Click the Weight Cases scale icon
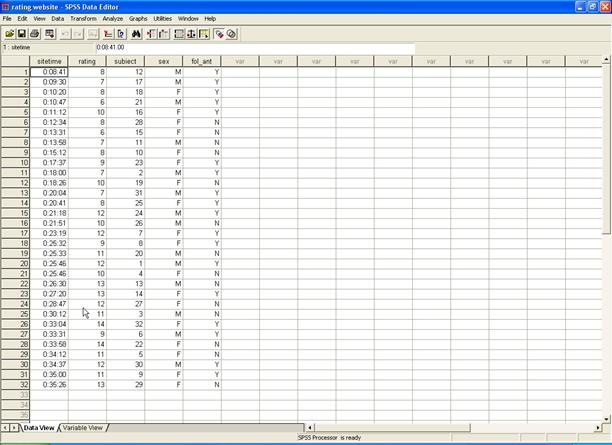612x445 pixels. (x=192, y=33)
